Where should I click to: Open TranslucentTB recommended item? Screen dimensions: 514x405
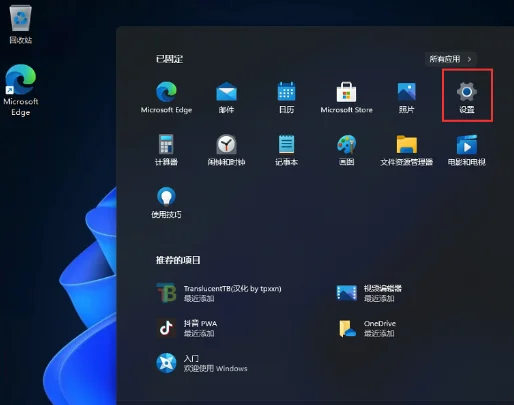[x=219, y=293]
